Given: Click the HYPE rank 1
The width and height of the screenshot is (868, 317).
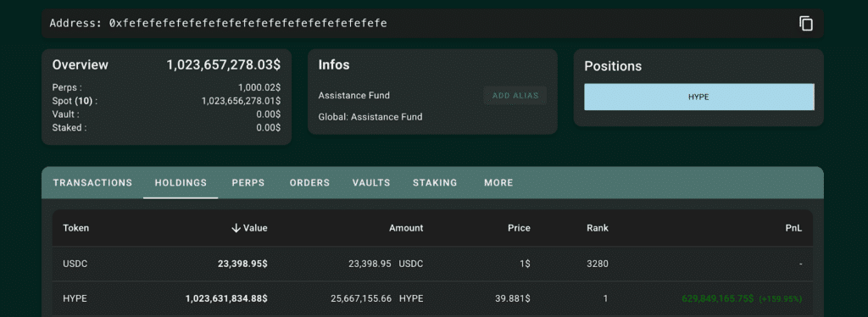Looking at the screenshot, I should 605,298.
